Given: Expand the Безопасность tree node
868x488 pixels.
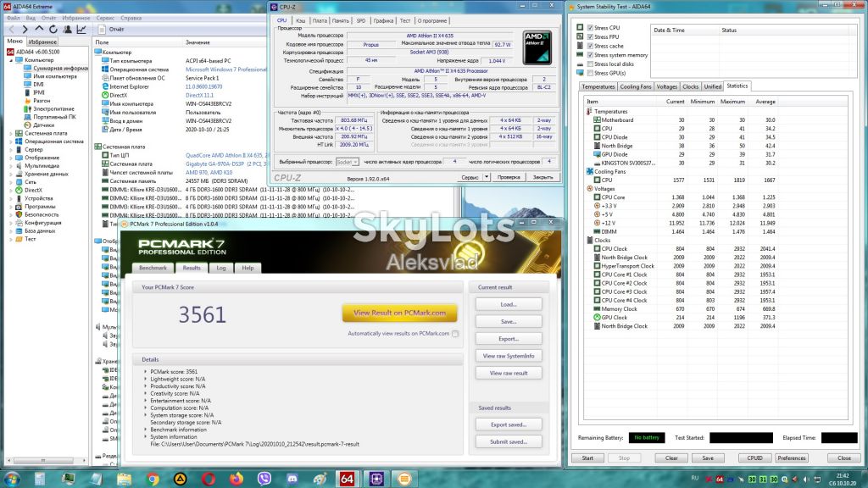Looking at the screenshot, I should click(11, 214).
